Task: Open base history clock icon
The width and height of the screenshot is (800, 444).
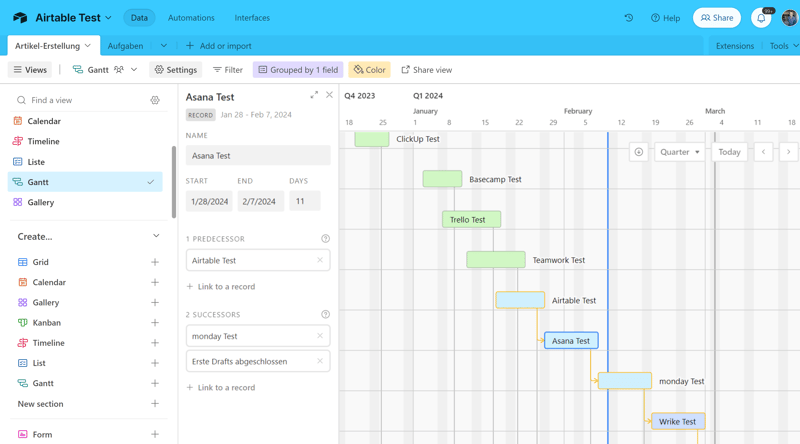Action: pos(629,18)
